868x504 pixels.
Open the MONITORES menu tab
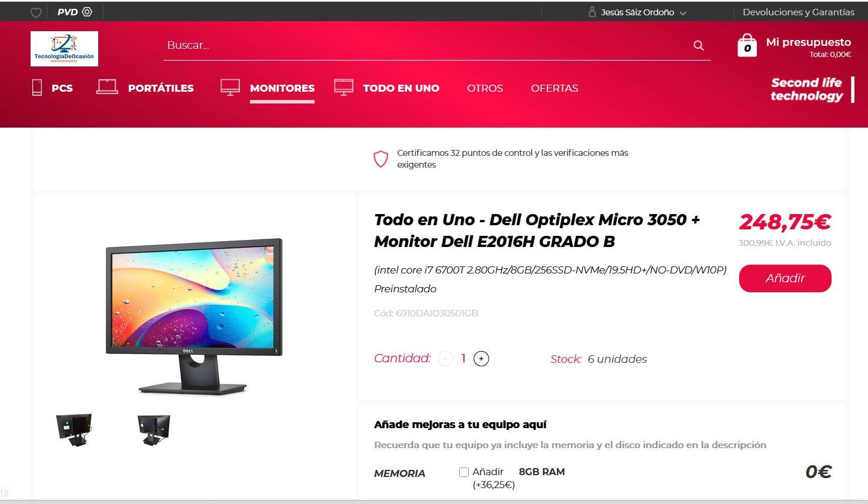click(282, 88)
